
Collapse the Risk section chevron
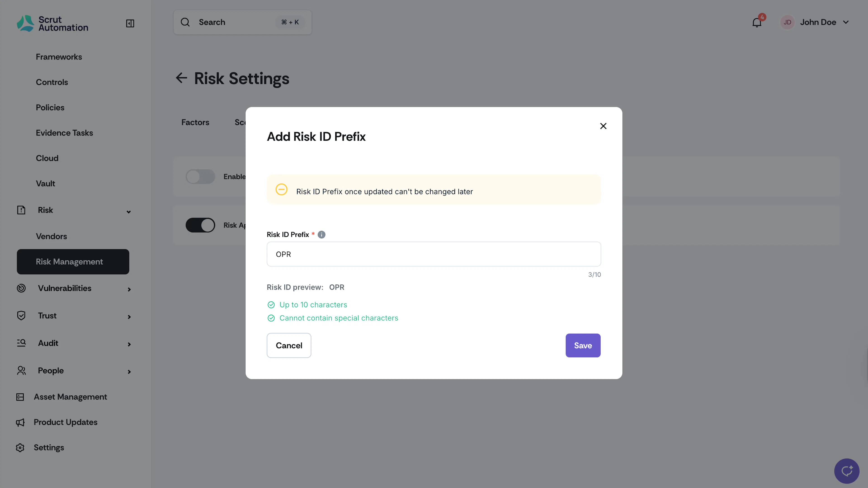coord(128,212)
